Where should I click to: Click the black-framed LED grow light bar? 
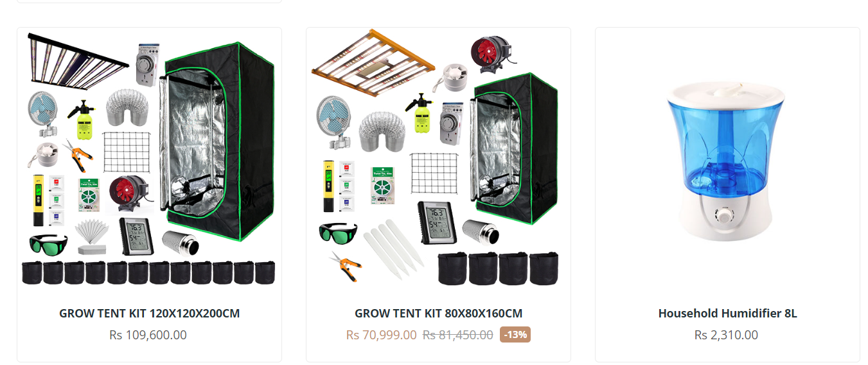pyautogui.click(x=78, y=61)
